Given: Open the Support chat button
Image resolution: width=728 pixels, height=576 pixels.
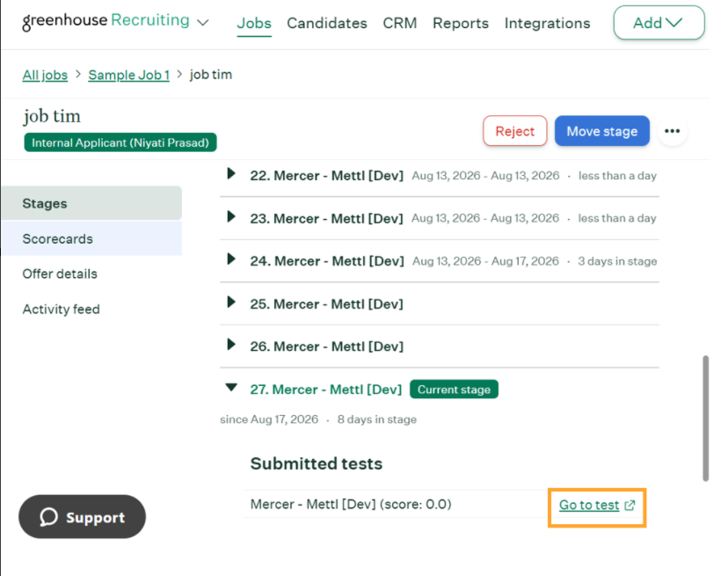Looking at the screenshot, I should 82,516.
